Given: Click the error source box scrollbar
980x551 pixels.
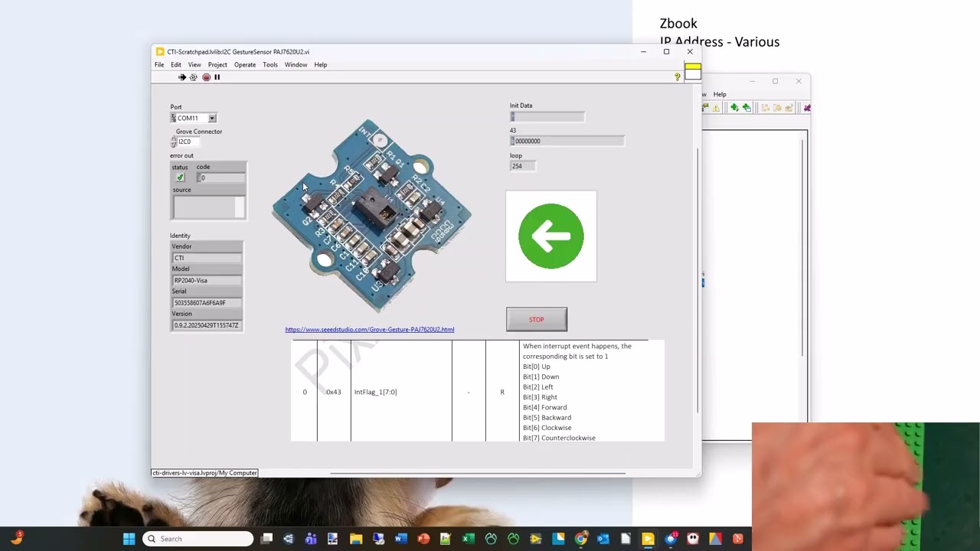Looking at the screenshot, I should point(240,207).
